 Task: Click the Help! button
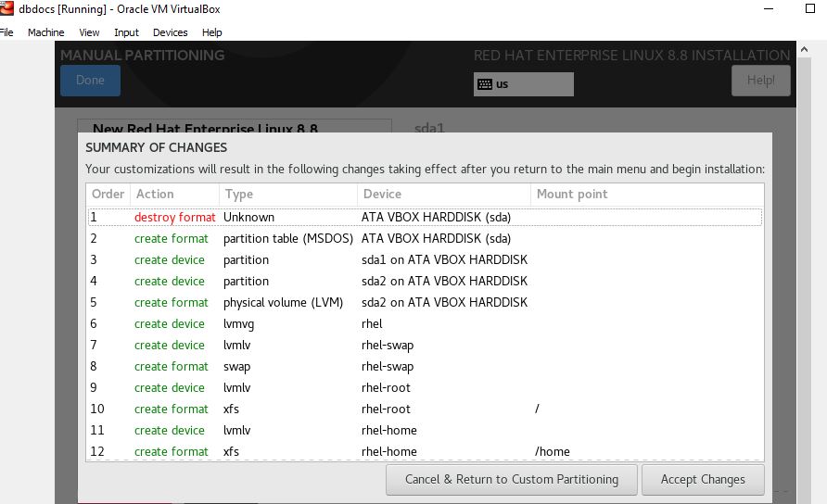point(760,80)
